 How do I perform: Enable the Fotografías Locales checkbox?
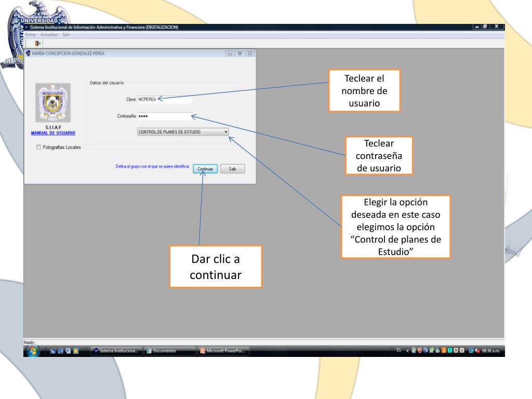[38, 147]
